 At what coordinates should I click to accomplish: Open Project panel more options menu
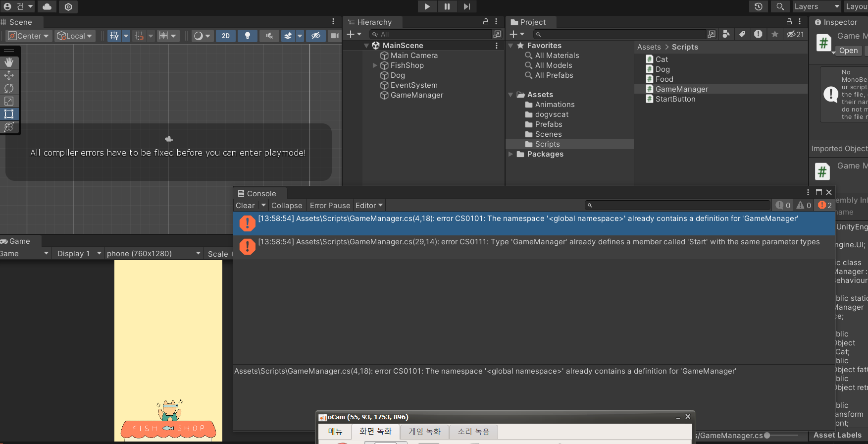[x=800, y=22]
